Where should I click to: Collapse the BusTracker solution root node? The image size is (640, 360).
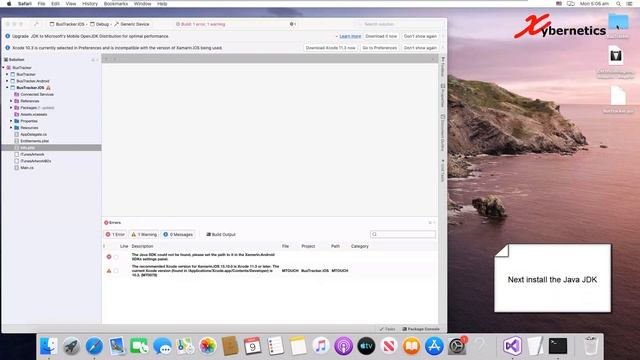click(x=4, y=68)
